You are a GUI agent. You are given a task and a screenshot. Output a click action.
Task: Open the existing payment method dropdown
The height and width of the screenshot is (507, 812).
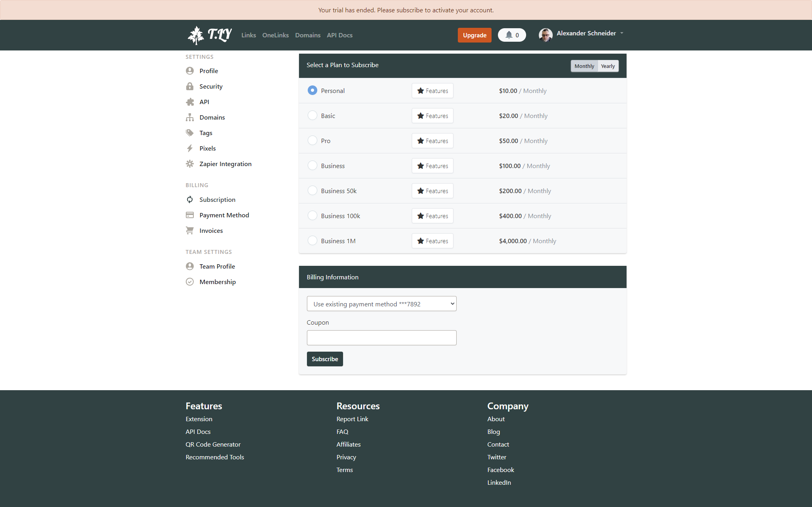coord(381,304)
